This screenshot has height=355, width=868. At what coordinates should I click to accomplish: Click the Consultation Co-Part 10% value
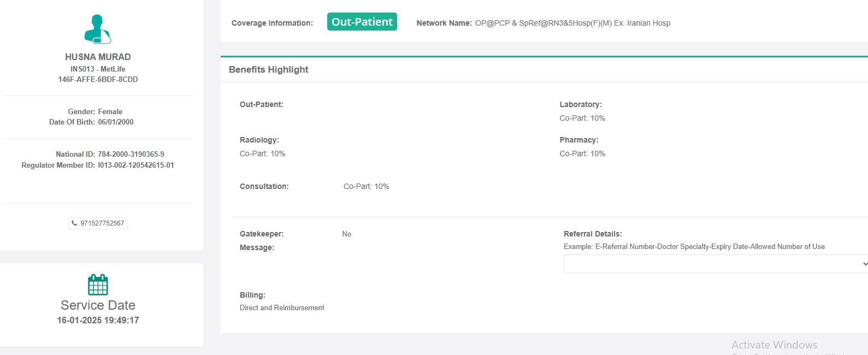click(x=367, y=186)
